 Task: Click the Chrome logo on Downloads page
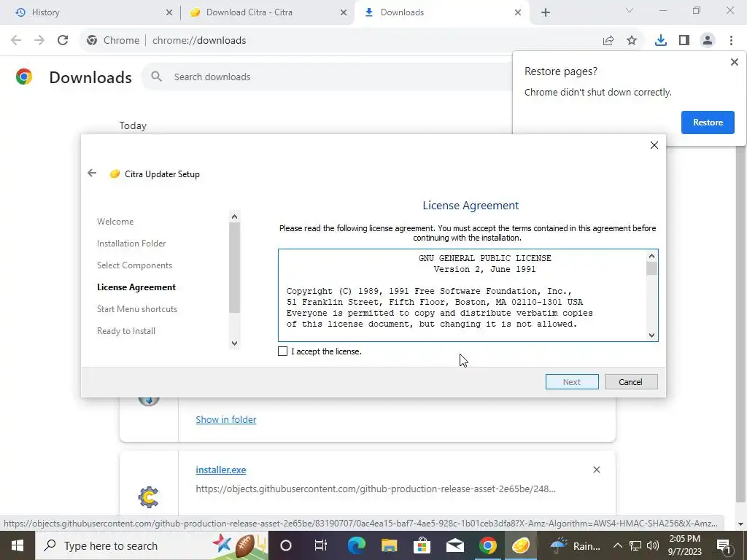coord(24,77)
